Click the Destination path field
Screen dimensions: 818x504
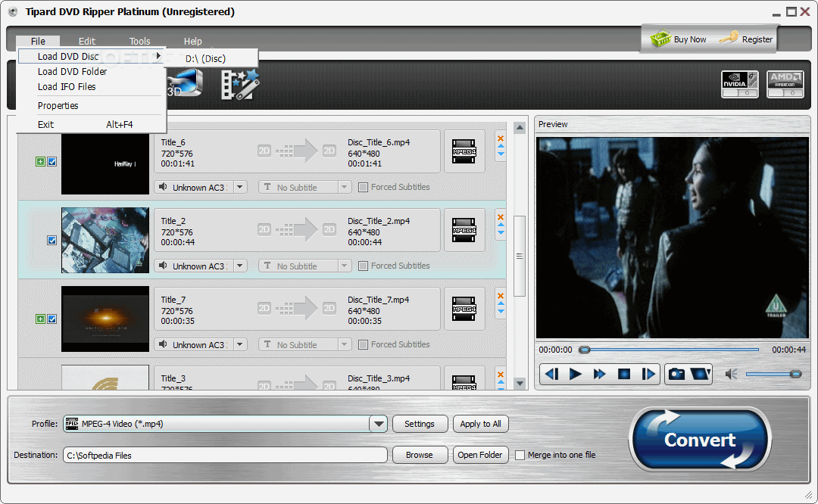[225, 455]
